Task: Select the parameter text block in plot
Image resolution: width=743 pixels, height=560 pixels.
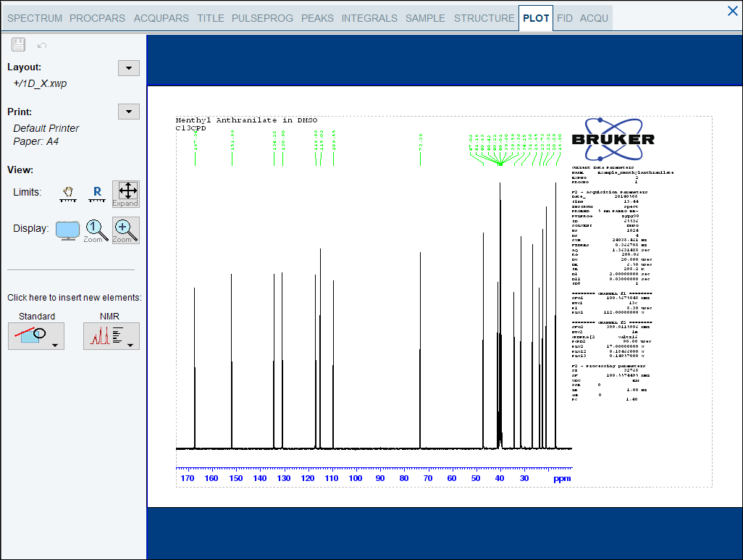Action: tap(623, 284)
